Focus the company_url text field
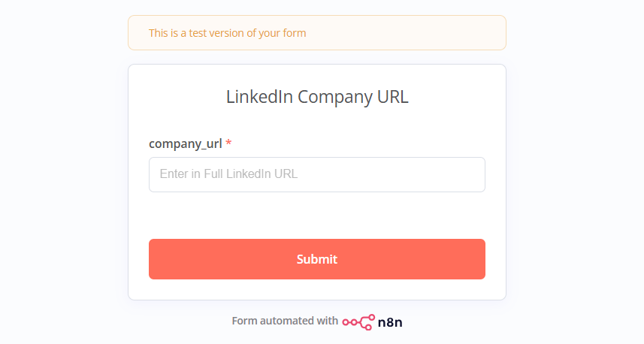Viewport: 644px width, 344px height. click(x=316, y=174)
